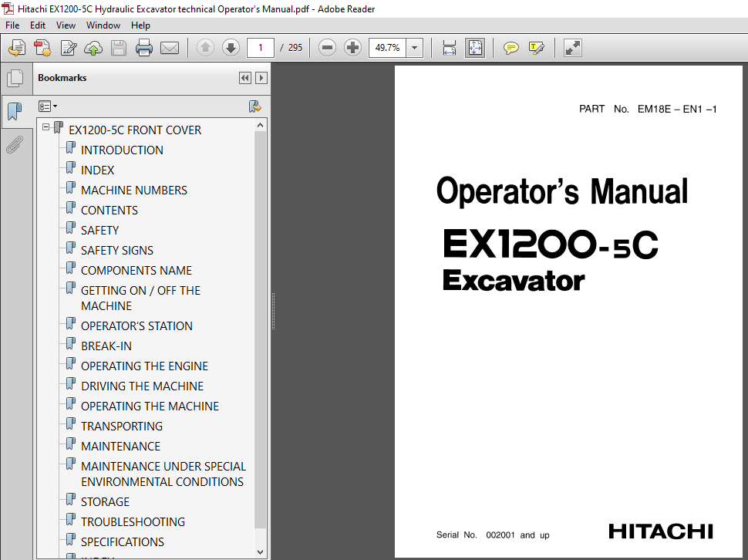This screenshot has width=748, height=560.
Task: Collapse the Bookmarks pane double-arrow
Action: (245, 78)
